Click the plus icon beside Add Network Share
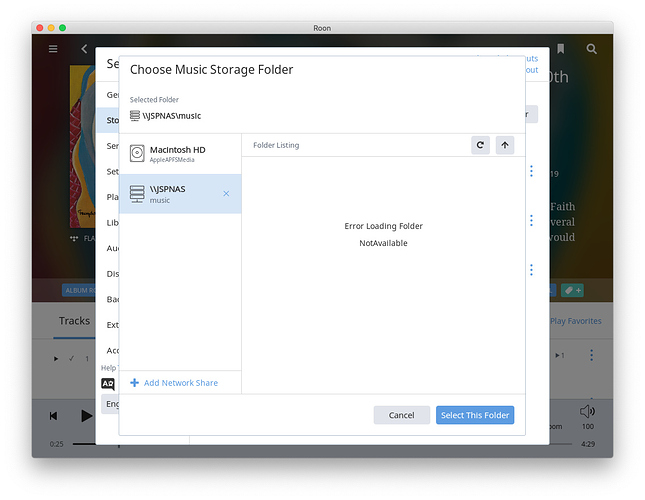This screenshot has width=645, height=500. (134, 383)
